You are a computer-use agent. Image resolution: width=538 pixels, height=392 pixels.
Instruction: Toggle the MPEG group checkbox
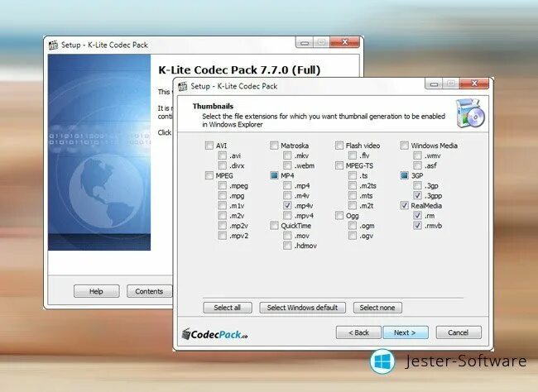[x=209, y=175]
